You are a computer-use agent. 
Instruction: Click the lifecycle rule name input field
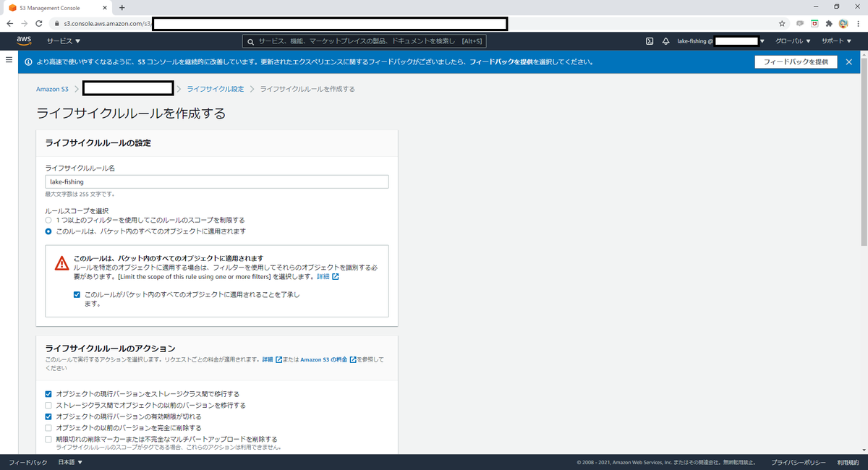click(216, 182)
